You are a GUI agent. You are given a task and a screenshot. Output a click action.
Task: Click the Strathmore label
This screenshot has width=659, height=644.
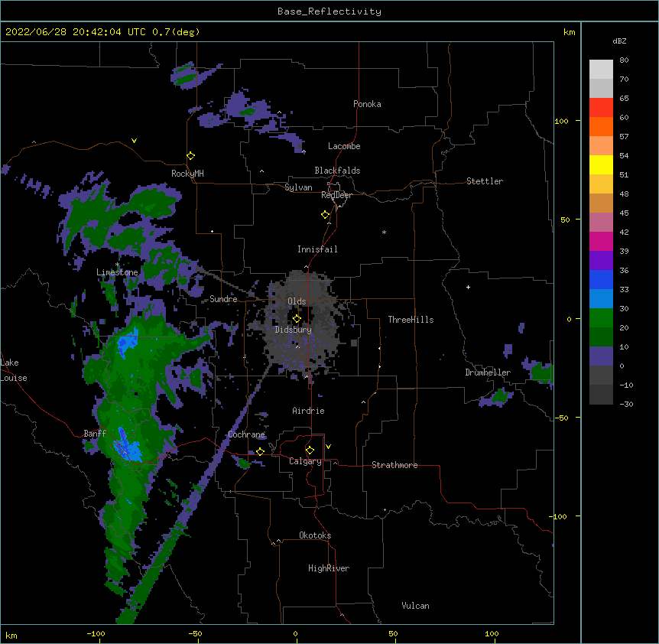[394, 465]
